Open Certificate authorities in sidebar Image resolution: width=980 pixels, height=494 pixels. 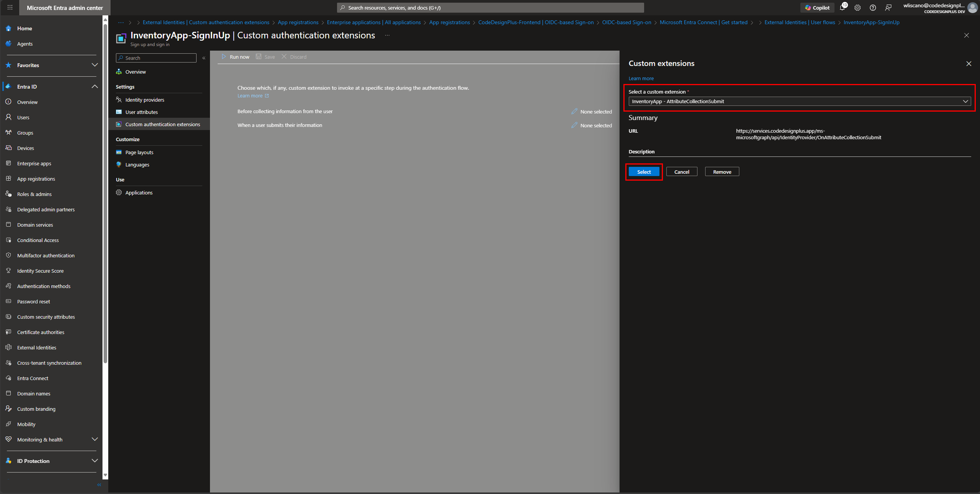click(x=41, y=332)
